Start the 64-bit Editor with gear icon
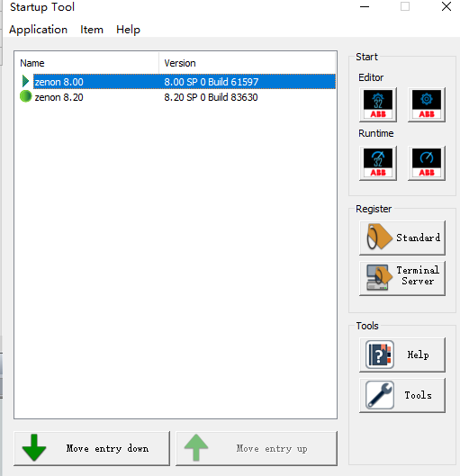Viewport: 460px width, 476px height. [x=427, y=104]
